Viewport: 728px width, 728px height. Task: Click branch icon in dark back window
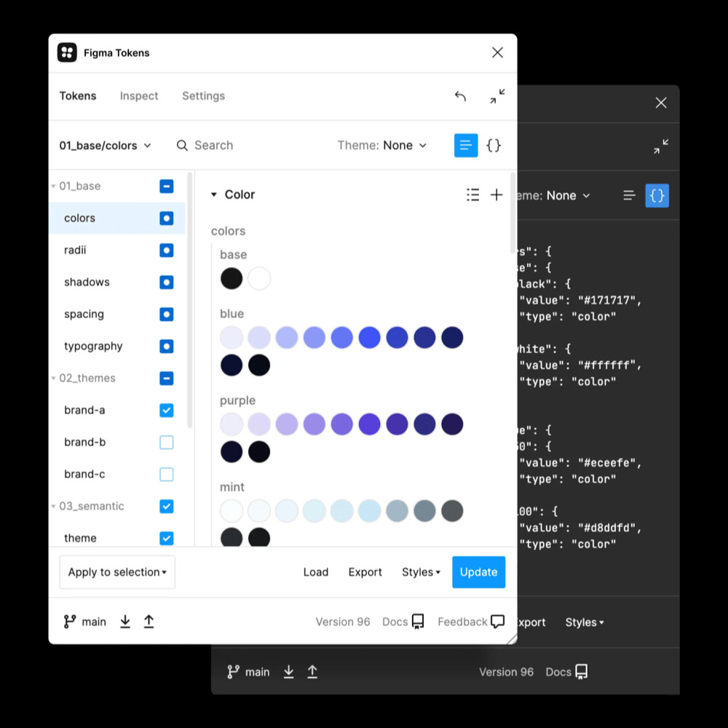(x=233, y=671)
